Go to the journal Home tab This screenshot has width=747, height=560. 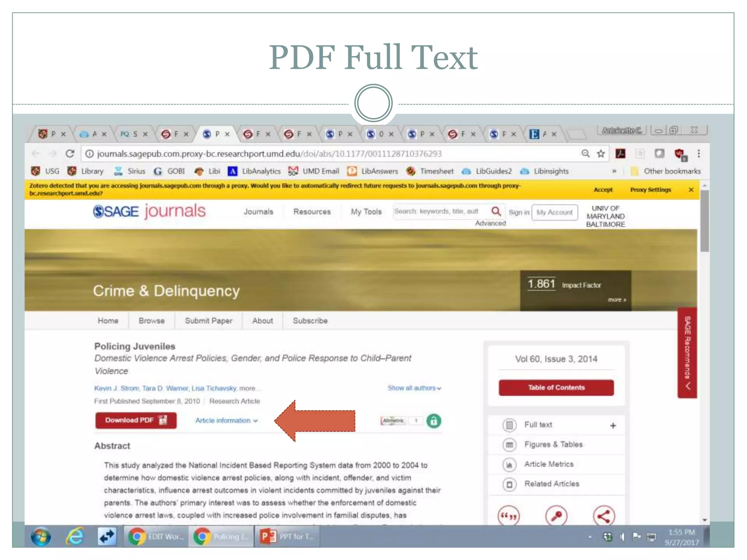pyautogui.click(x=108, y=321)
